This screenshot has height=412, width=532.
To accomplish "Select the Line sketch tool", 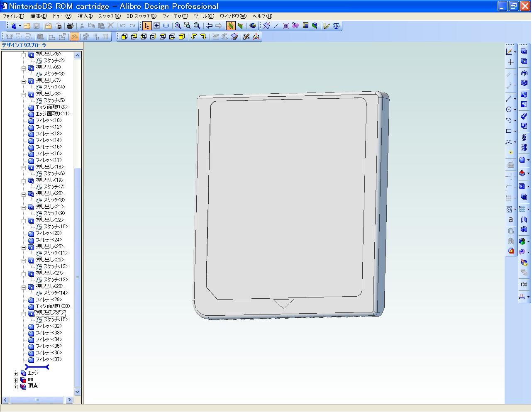I will pos(509,99).
